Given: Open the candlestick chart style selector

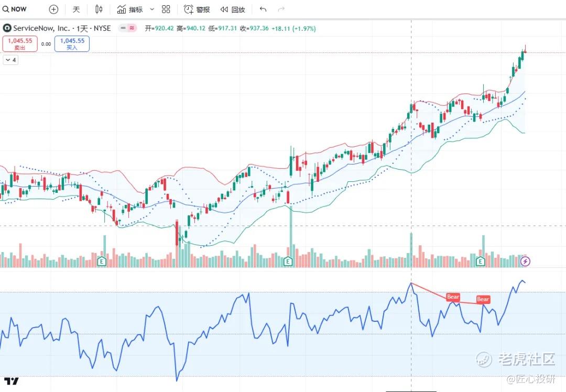Looking at the screenshot, I should pos(99,9).
